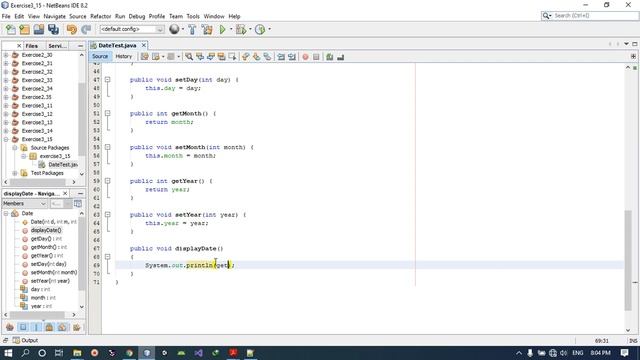Viewport: 640px width, 360px height.
Task: Click the Shift Line Right icon
Action: [x=291, y=57]
